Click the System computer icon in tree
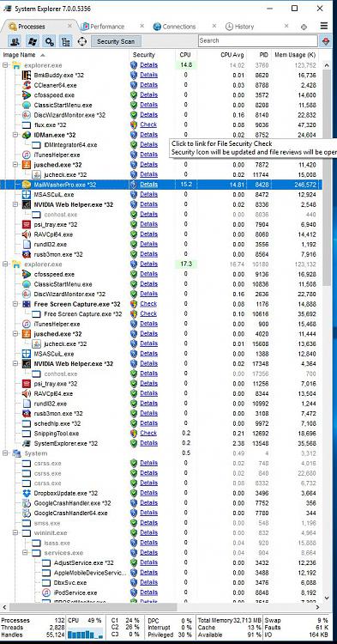Viewport: 337px width, 644px height. 16,453
